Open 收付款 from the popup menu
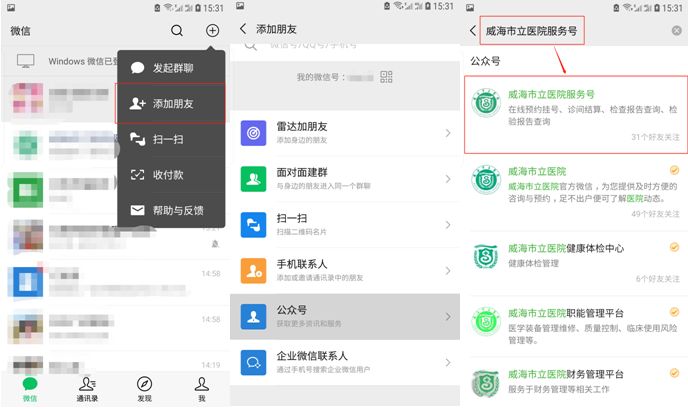This screenshot has width=688, height=409. pyautogui.click(x=171, y=175)
